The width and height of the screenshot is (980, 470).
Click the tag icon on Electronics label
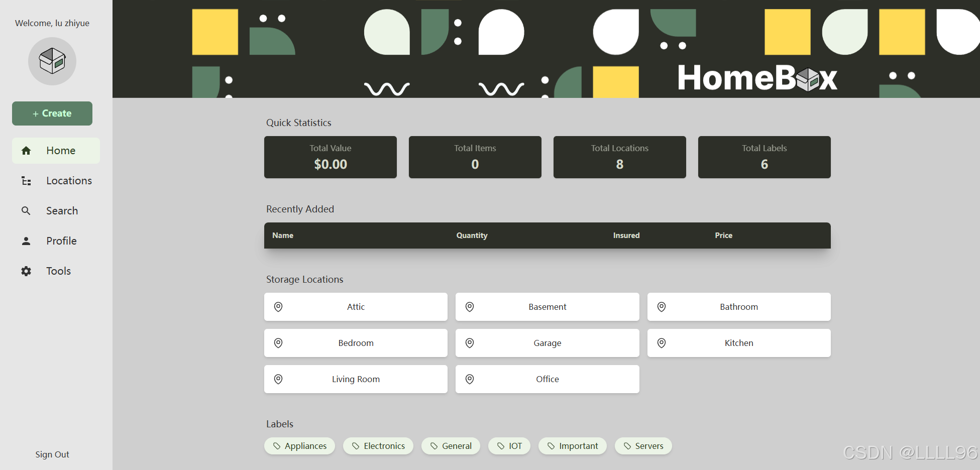pyautogui.click(x=356, y=446)
